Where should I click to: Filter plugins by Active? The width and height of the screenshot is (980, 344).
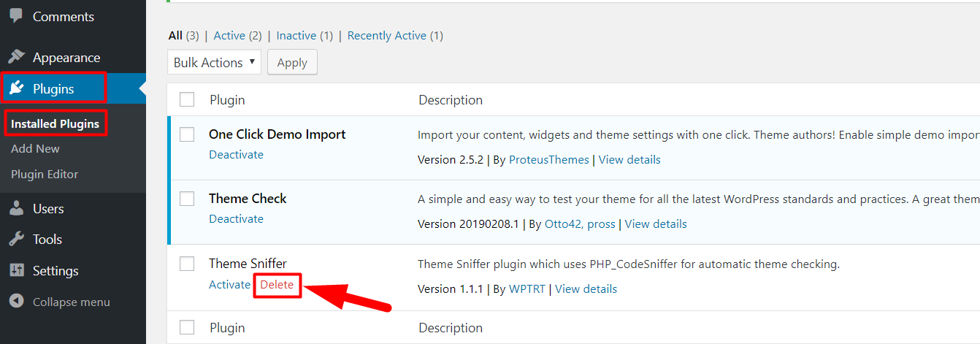[229, 35]
